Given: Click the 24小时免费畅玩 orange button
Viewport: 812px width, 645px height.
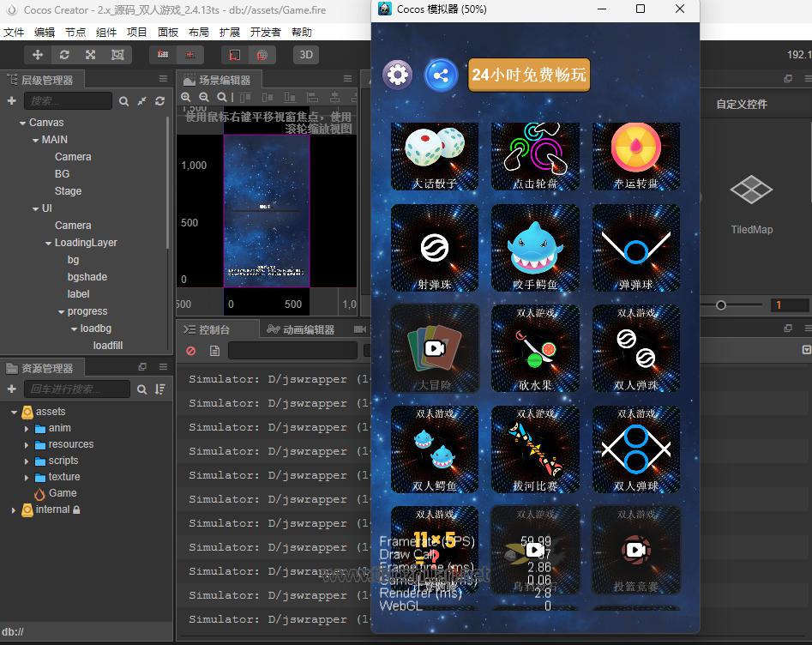Looking at the screenshot, I should (529, 75).
